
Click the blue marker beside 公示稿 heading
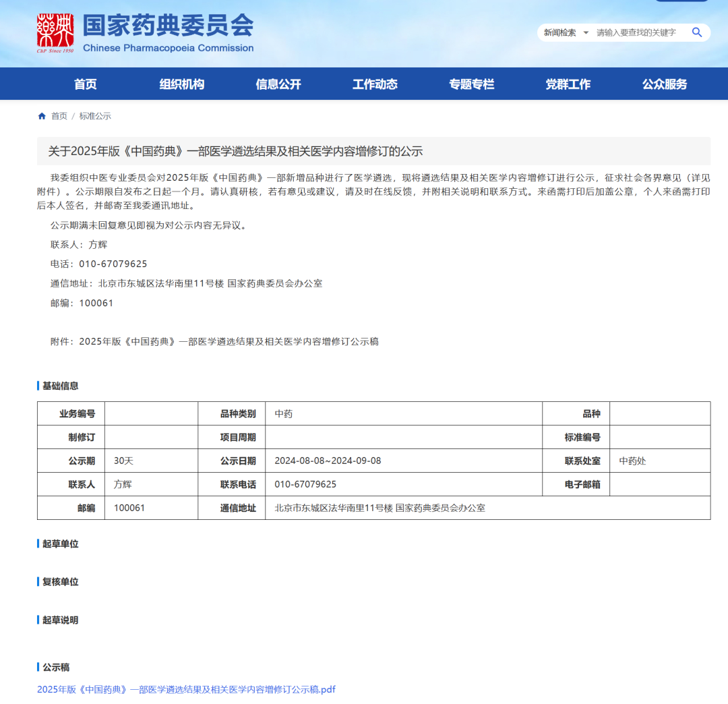click(37, 666)
